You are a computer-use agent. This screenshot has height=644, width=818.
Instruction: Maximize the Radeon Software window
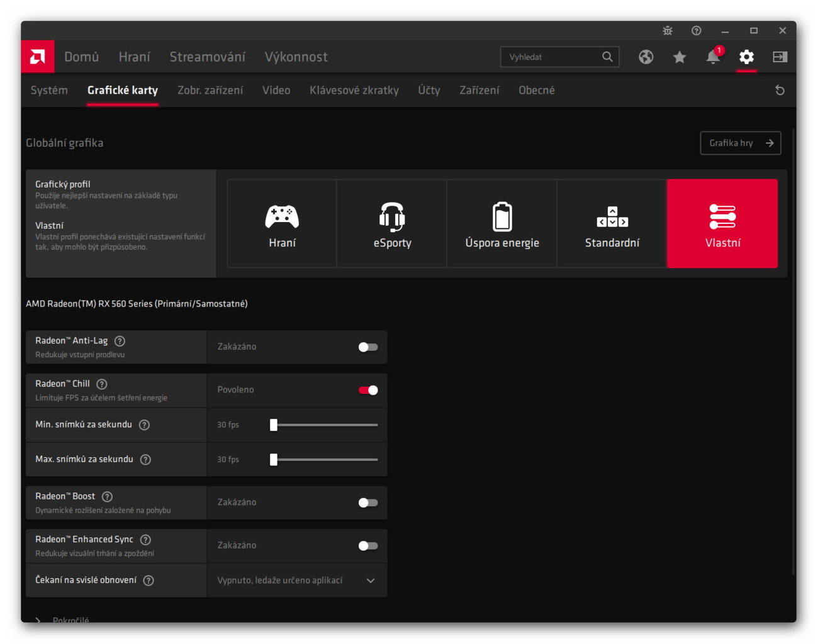click(754, 30)
